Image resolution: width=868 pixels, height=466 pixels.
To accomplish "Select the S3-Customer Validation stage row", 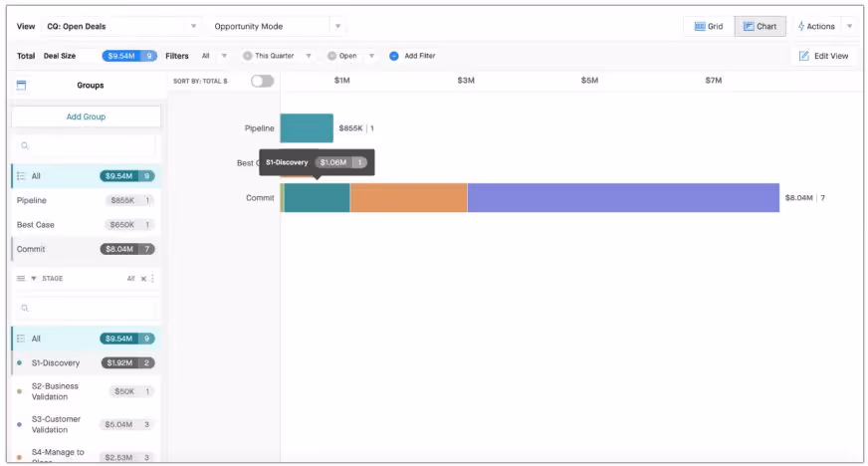I will 86,424.
